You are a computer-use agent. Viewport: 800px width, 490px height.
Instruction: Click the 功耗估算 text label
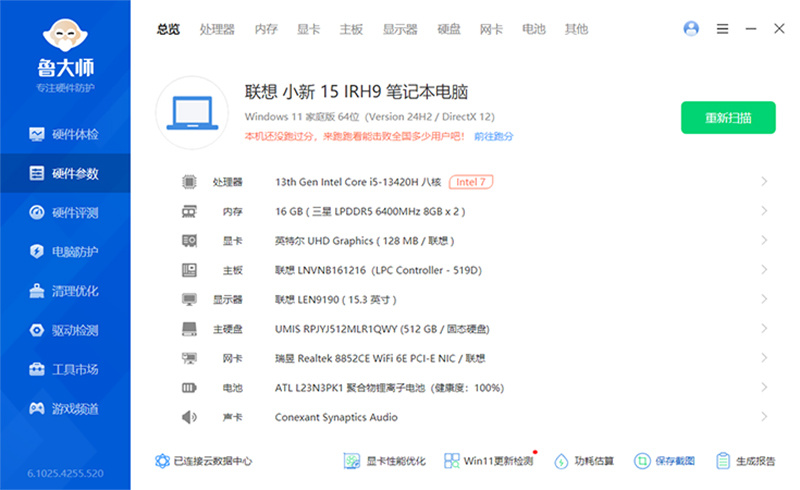[x=594, y=461]
